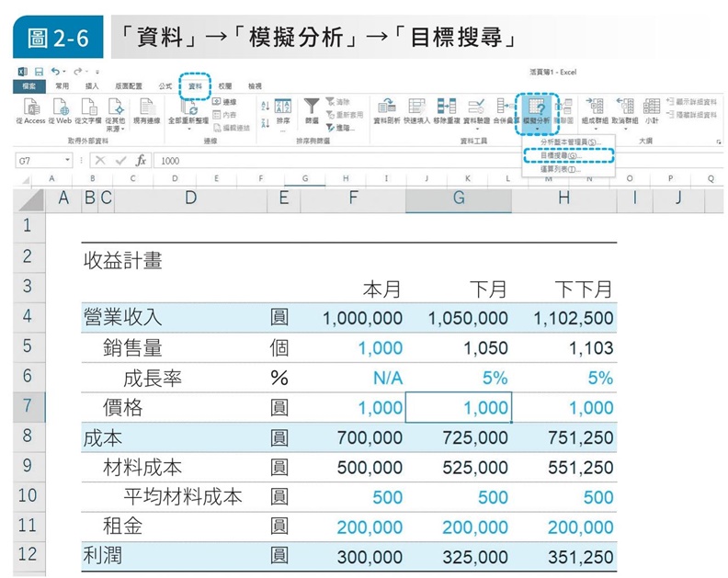
Task: Click the select-all corner of small grid
Action: (x=26, y=179)
